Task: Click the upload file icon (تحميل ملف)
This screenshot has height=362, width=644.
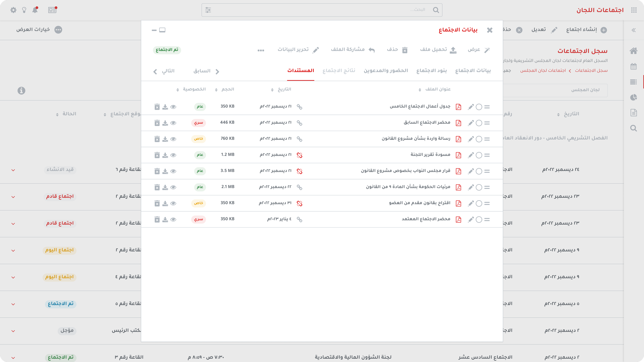Action: coord(453,50)
